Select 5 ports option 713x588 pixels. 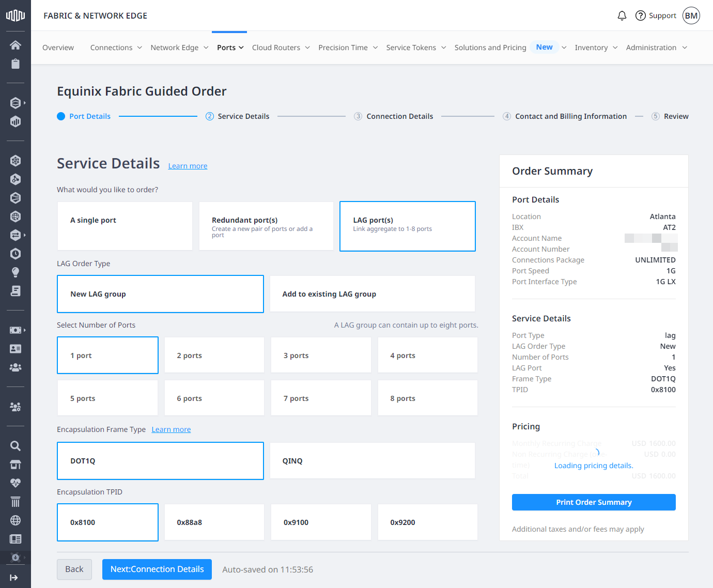(x=107, y=398)
